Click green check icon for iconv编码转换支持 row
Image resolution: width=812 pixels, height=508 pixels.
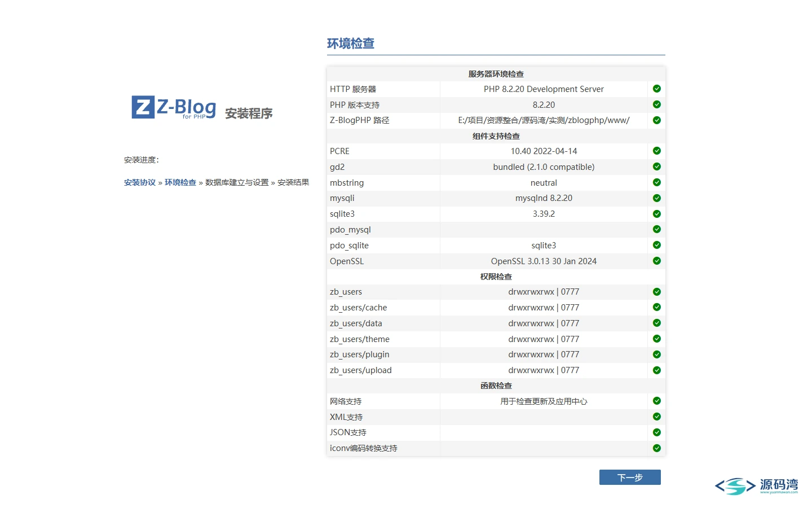[x=657, y=448]
